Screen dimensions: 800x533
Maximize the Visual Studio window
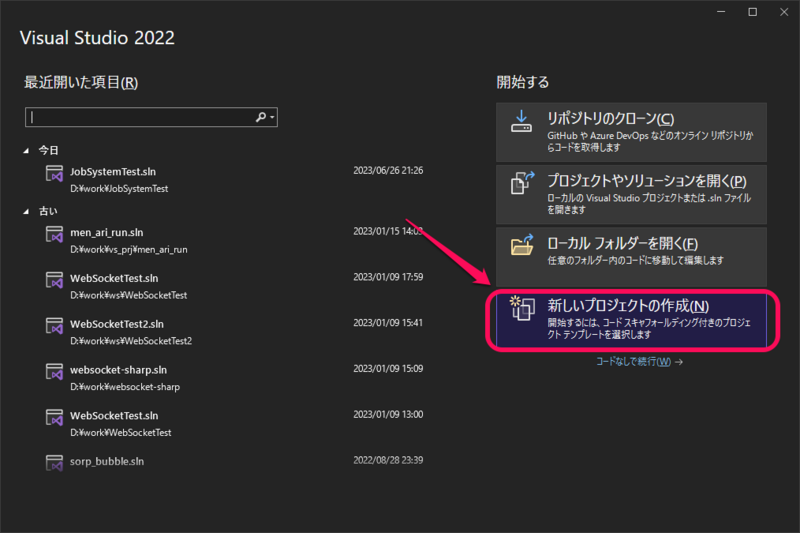[753, 12]
